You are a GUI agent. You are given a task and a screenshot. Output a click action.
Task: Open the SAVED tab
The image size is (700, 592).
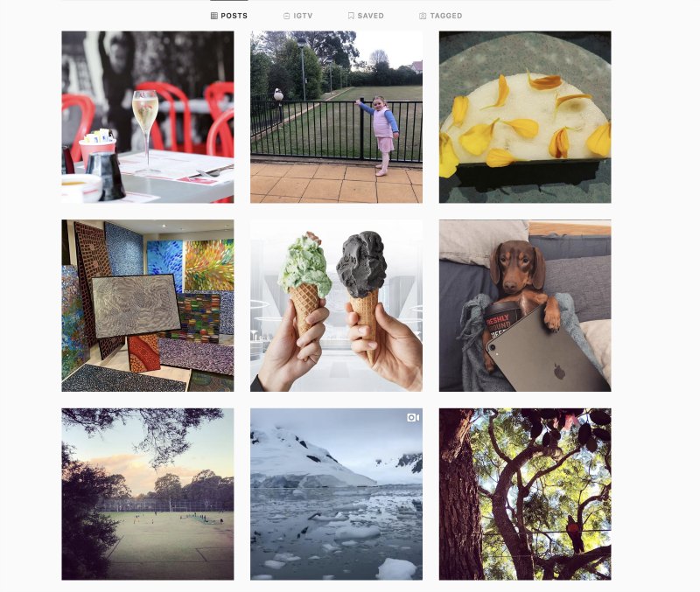366,16
